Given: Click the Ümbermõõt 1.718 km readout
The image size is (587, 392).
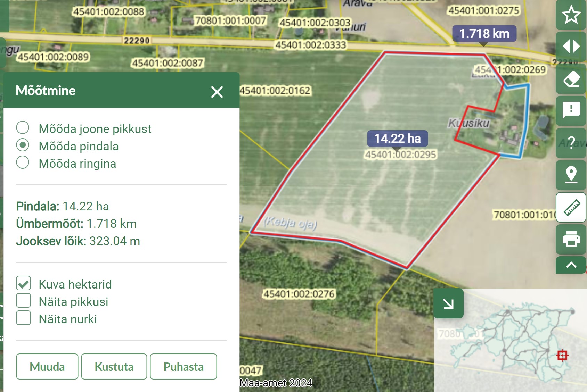Looking at the screenshot, I should point(76,224).
